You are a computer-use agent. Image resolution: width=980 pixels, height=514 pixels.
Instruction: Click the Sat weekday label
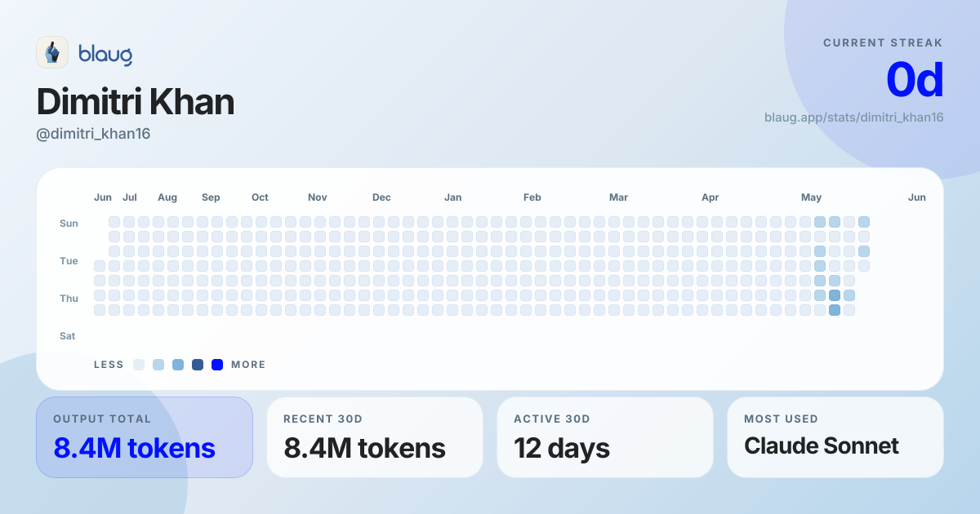point(68,336)
